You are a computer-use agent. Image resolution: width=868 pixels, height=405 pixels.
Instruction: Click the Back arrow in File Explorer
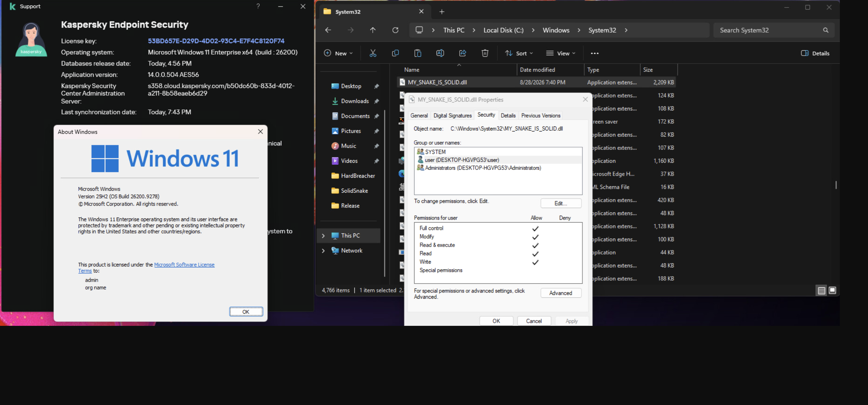(328, 30)
